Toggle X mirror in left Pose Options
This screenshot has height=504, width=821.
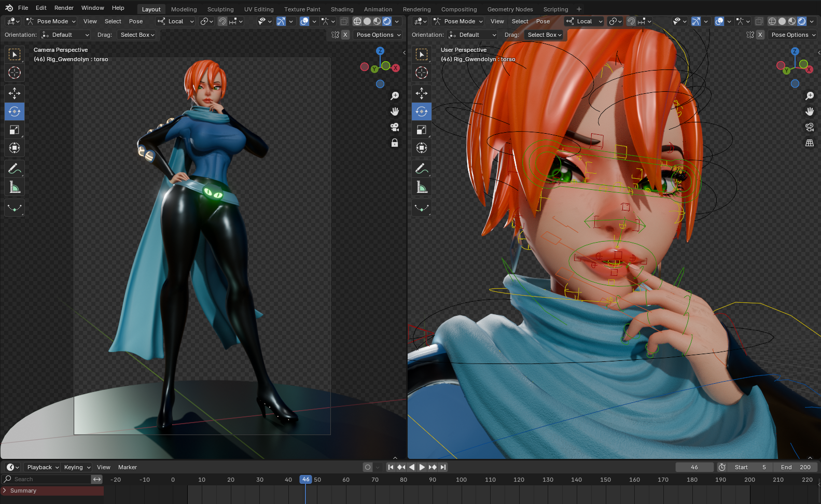point(345,35)
